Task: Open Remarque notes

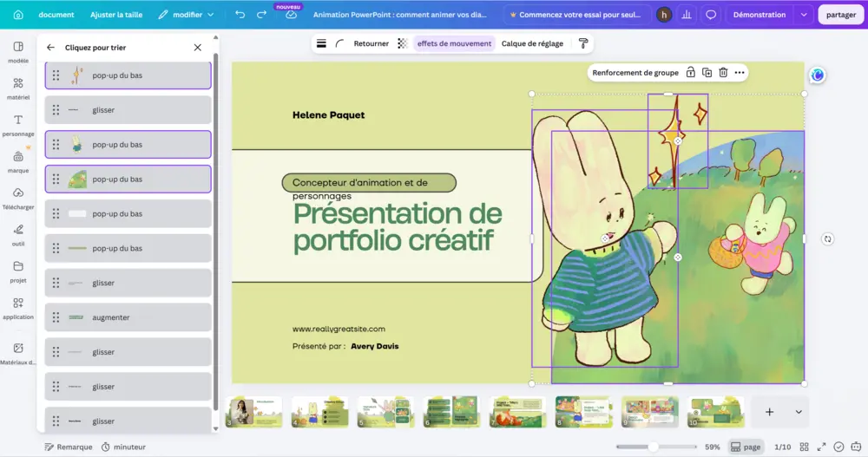Action: (x=68, y=447)
